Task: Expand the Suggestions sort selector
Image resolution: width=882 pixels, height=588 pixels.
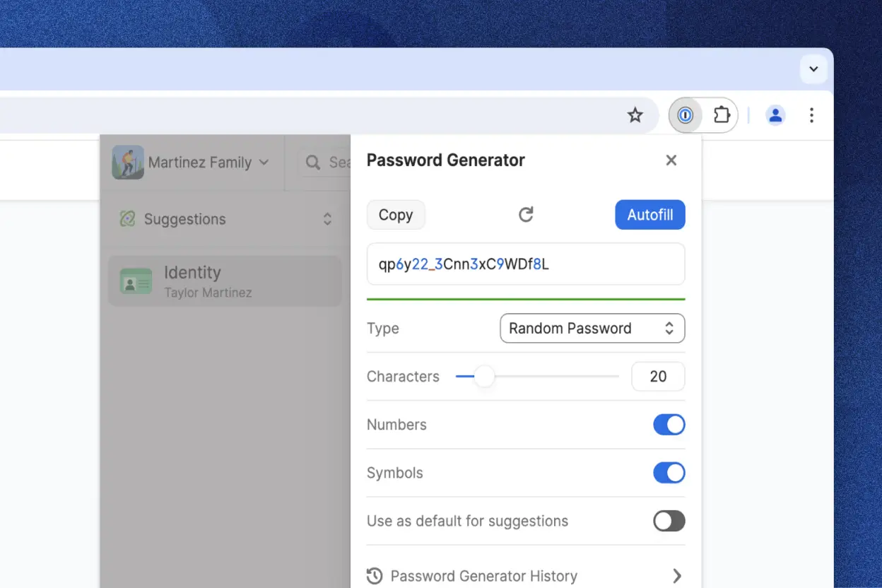Action: [327, 219]
